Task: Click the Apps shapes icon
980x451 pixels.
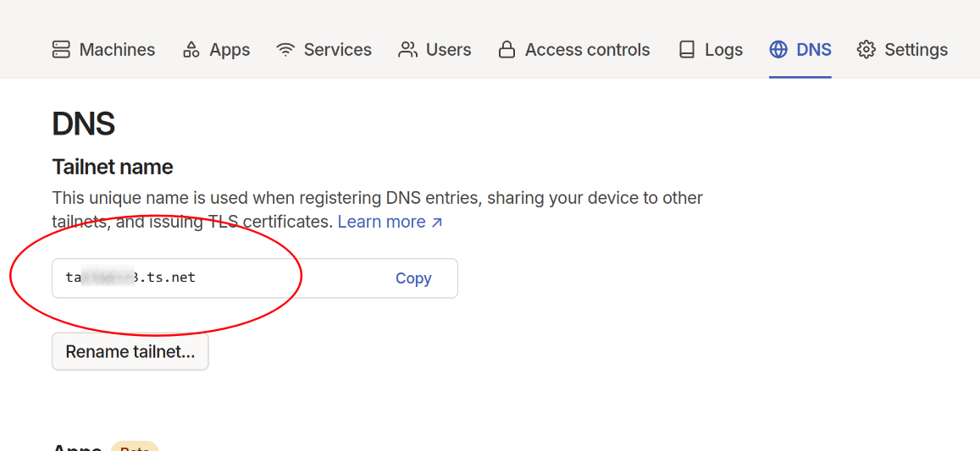Action: pos(191,50)
